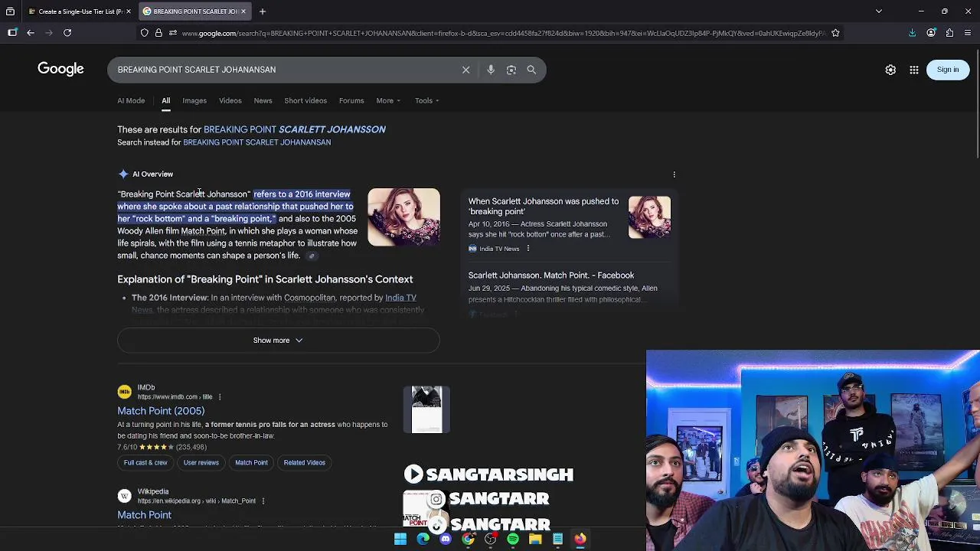Open Related Videos chip

(x=304, y=463)
